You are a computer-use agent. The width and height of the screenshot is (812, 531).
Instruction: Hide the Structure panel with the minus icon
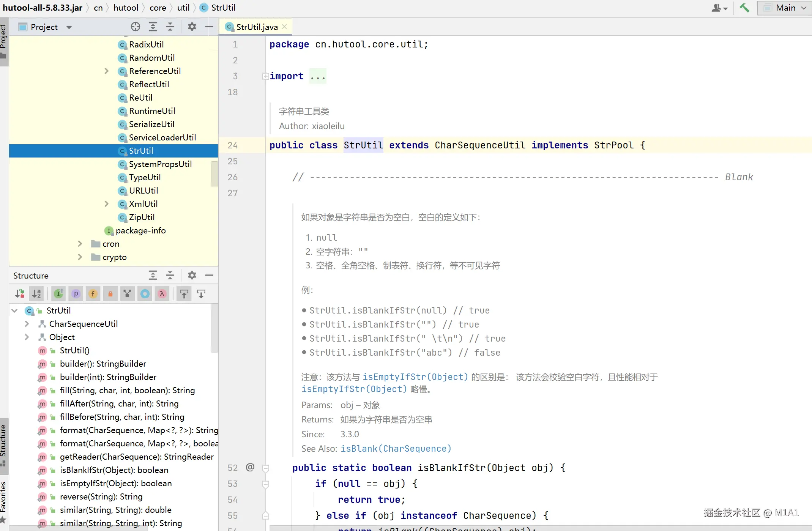point(209,275)
